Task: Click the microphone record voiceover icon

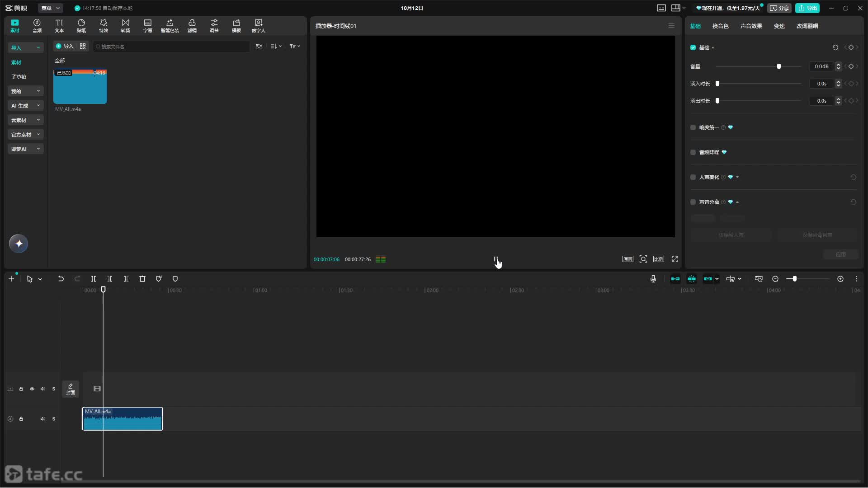Action: click(x=653, y=279)
